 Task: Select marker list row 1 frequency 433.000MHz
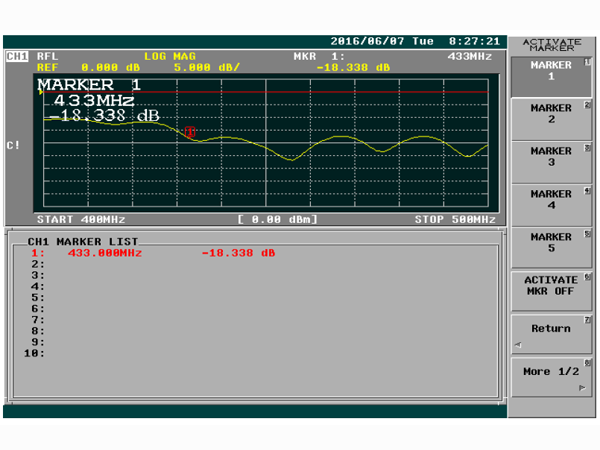[x=105, y=253]
